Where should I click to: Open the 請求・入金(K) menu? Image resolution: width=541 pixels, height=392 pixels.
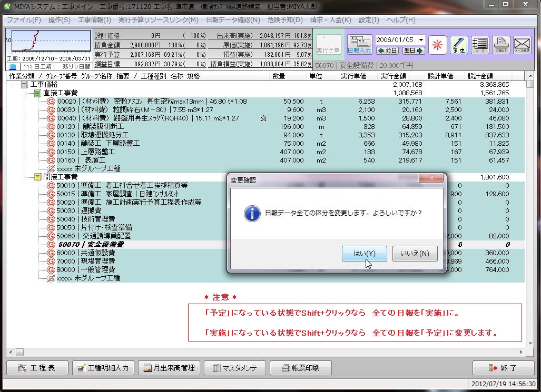point(330,19)
